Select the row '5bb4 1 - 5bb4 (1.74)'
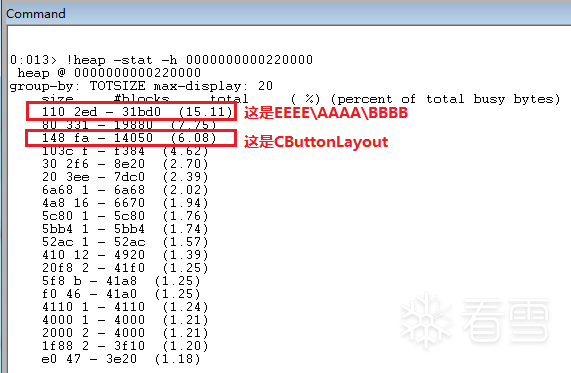The image size is (571, 373). pos(125,229)
